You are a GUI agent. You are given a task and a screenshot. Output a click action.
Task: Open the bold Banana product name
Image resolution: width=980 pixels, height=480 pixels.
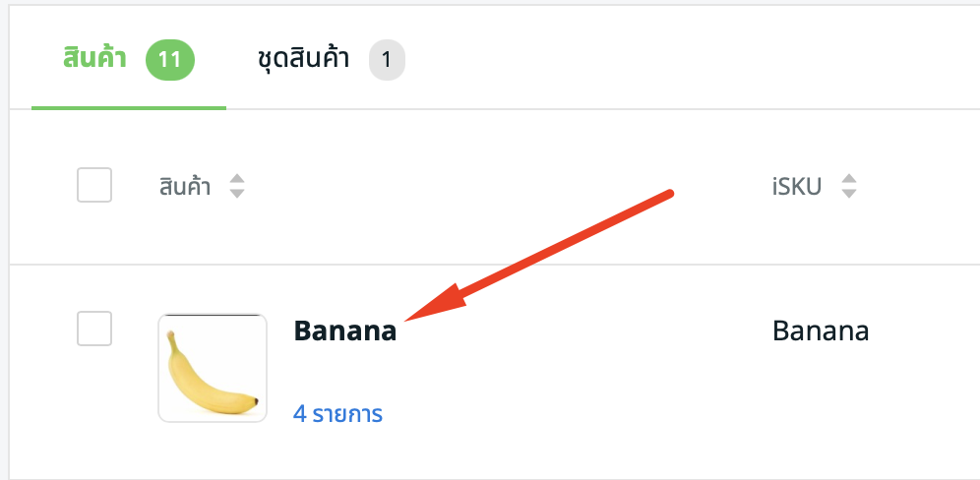click(344, 331)
